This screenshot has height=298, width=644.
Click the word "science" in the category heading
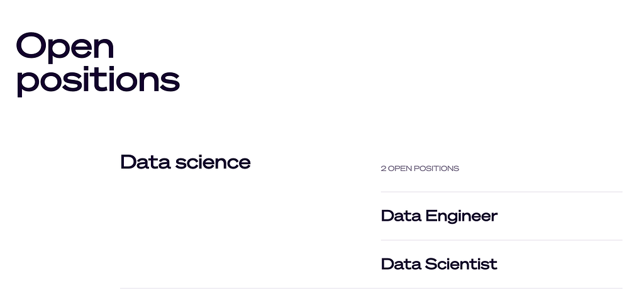(213, 162)
